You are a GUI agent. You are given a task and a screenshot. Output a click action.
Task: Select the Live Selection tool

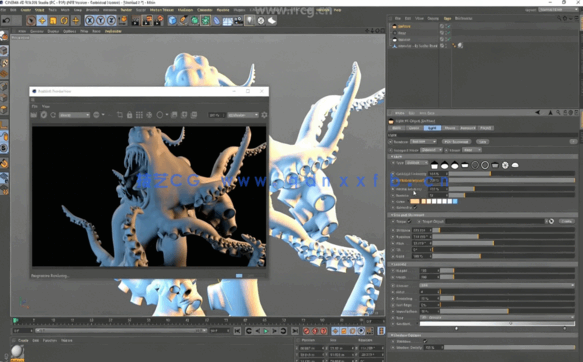pyautogui.click(x=31, y=20)
